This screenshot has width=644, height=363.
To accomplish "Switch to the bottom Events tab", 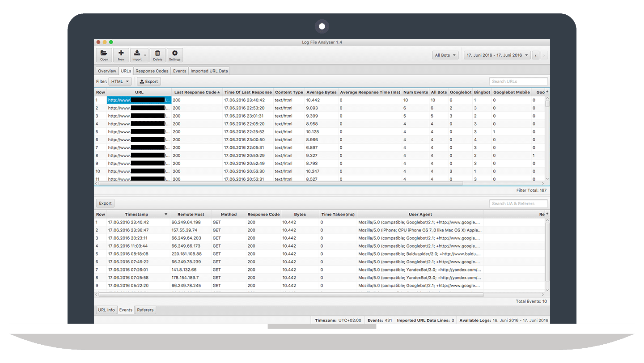I will tap(126, 310).
